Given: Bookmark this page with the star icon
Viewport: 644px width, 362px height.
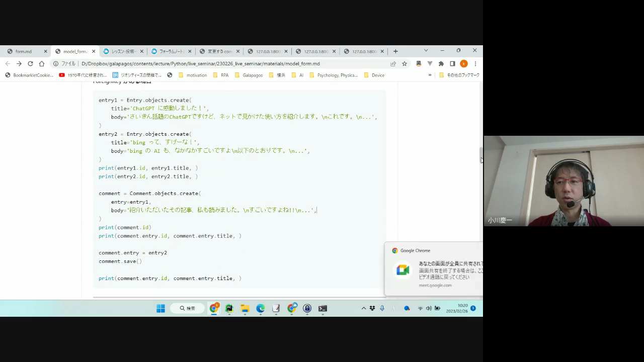Looking at the screenshot, I should (404, 64).
